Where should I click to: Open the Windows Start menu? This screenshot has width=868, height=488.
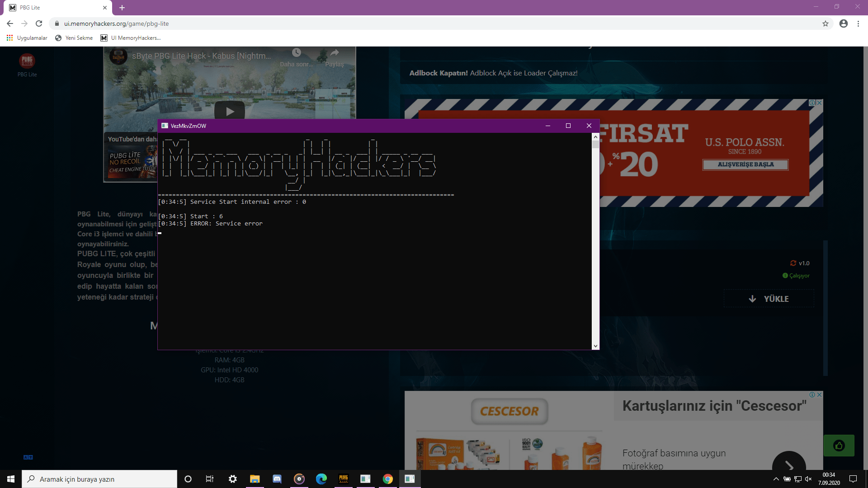click(11, 479)
